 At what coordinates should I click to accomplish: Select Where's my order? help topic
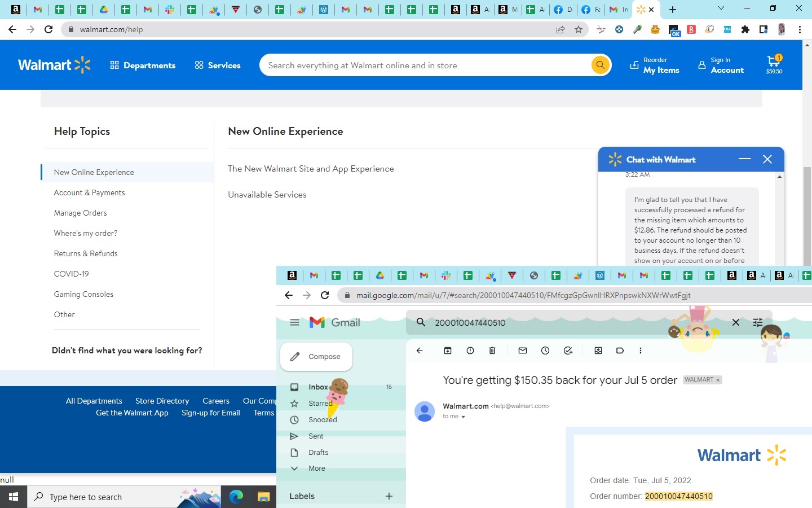(x=86, y=233)
